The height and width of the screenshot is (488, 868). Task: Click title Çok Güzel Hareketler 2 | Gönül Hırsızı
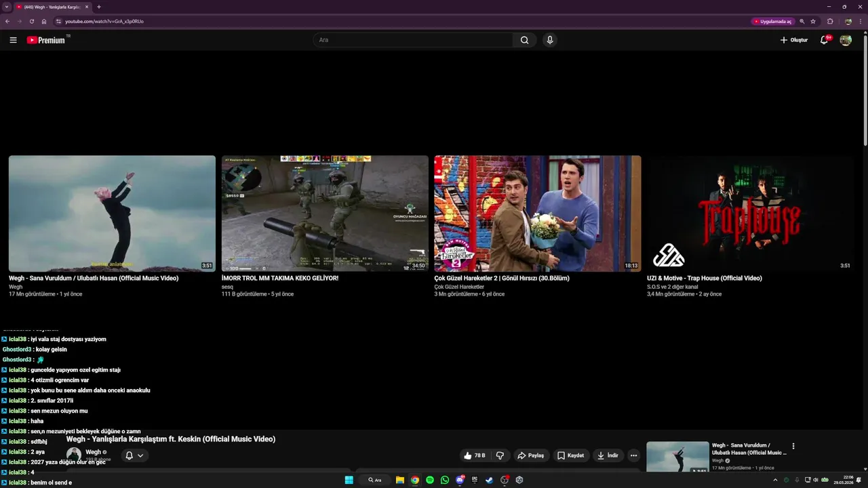click(x=502, y=278)
